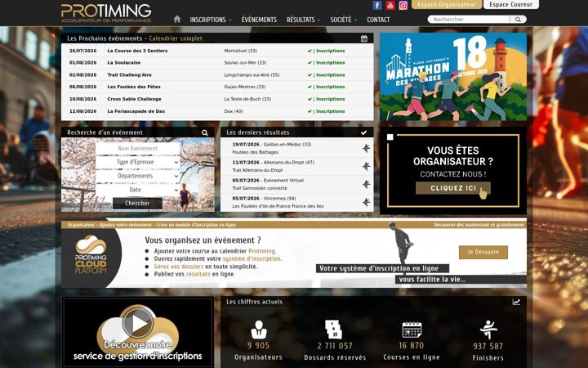Play the inscription service video
Viewport: 588px width, 368px height.
[x=138, y=322]
